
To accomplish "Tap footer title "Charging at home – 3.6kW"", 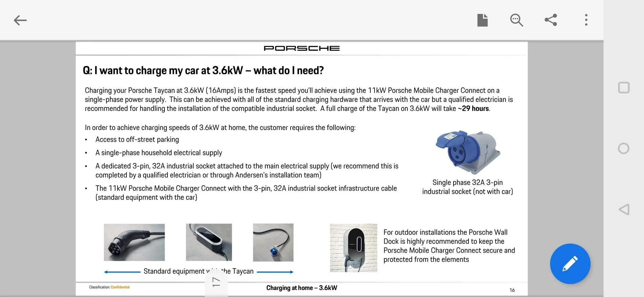I will tap(302, 288).
